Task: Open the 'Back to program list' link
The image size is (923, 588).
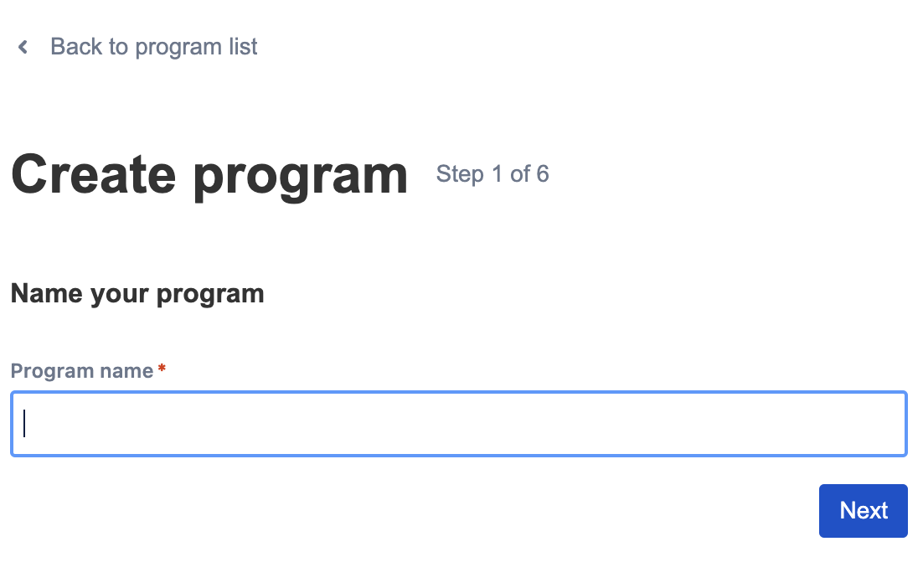Action: point(153,47)
